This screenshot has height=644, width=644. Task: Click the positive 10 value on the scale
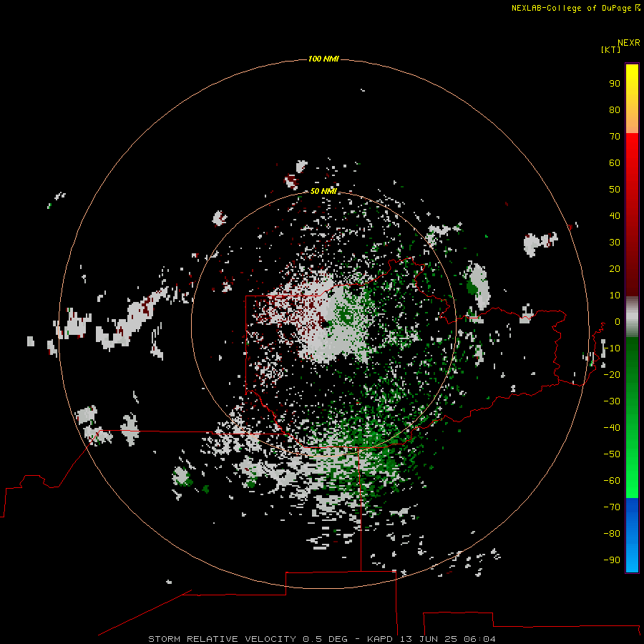[615, 296]
